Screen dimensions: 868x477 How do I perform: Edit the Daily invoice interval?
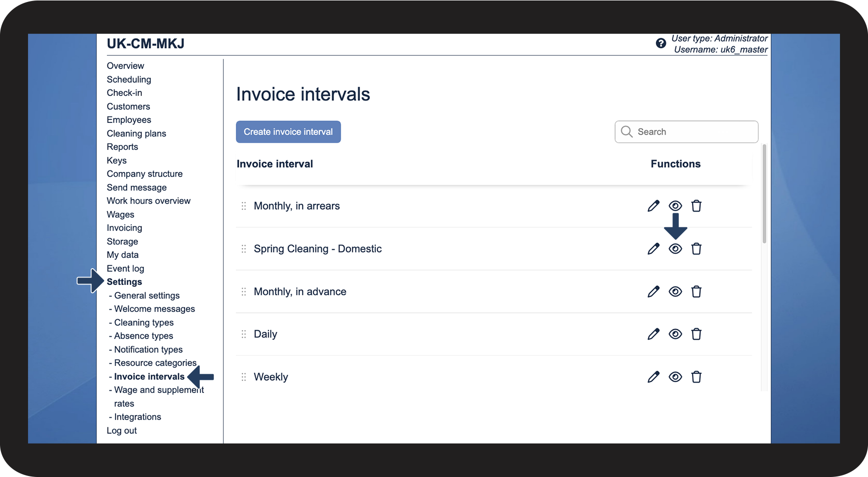653,335
